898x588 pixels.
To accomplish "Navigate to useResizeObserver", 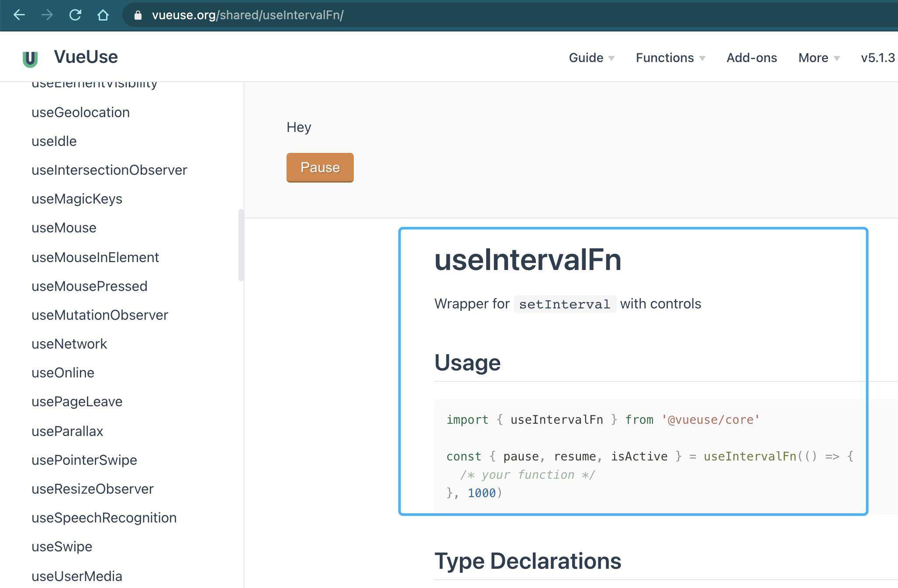I will tap(93, 489).
